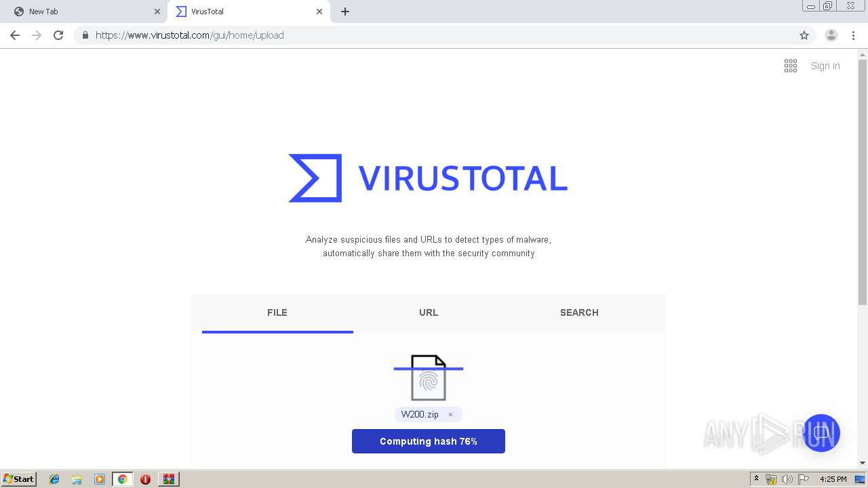Image resolution: width=868 pixels, height=488 pixels.
Task: Remove W200.zip with the x icon
Action: click(x=450, y=415)
